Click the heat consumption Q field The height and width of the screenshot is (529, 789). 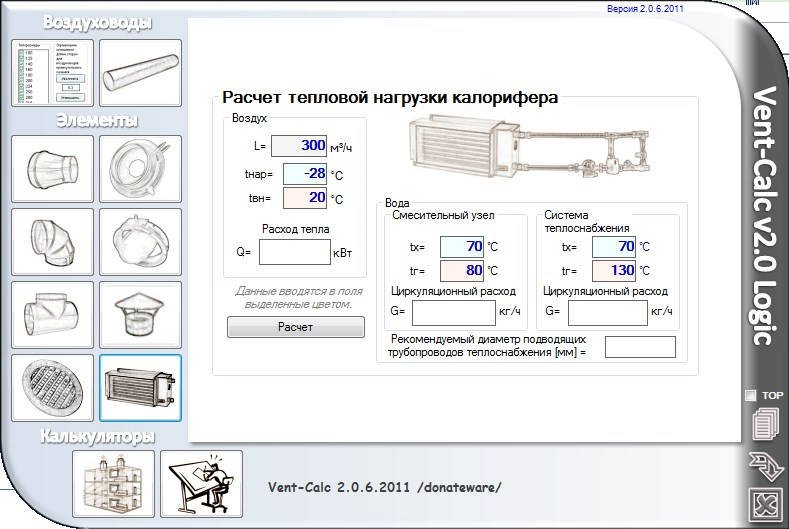point(295,252)
